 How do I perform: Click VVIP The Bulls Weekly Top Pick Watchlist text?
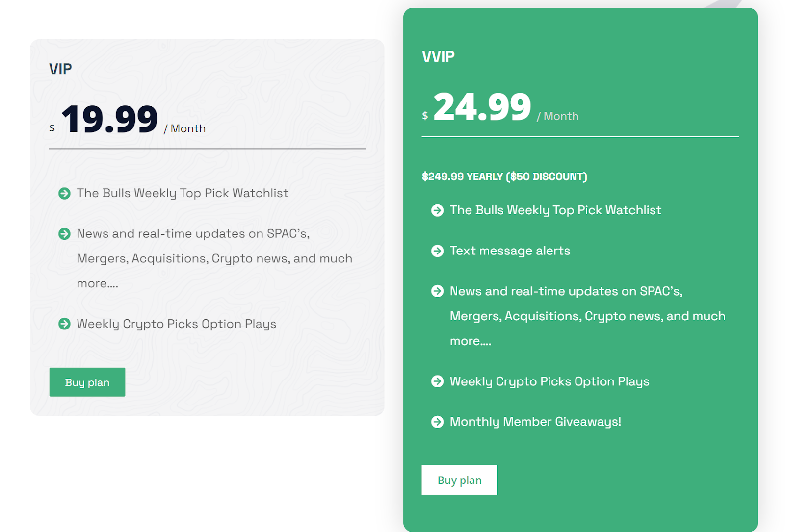point(555,210)
